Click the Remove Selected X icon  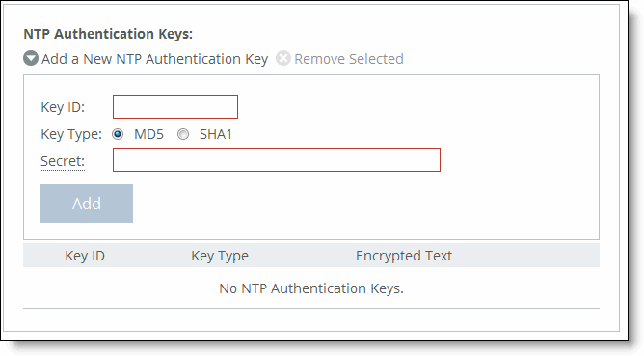[x=283, y=59]
